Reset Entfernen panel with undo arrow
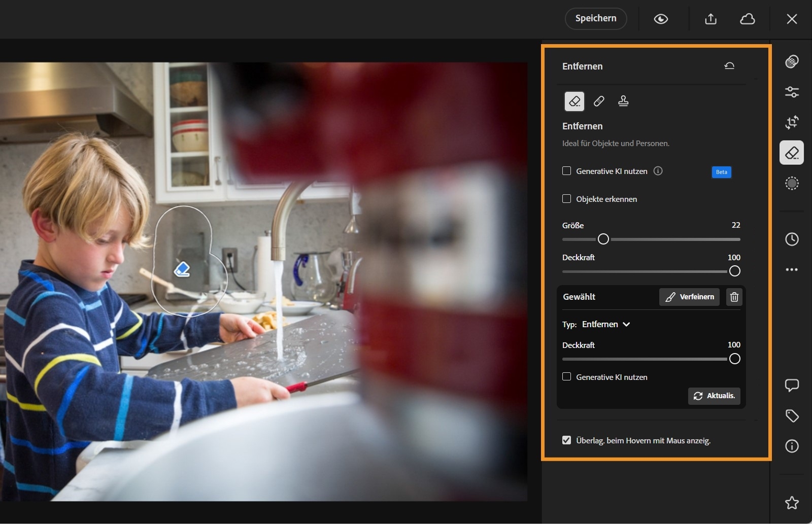 (x=729, y=66)
